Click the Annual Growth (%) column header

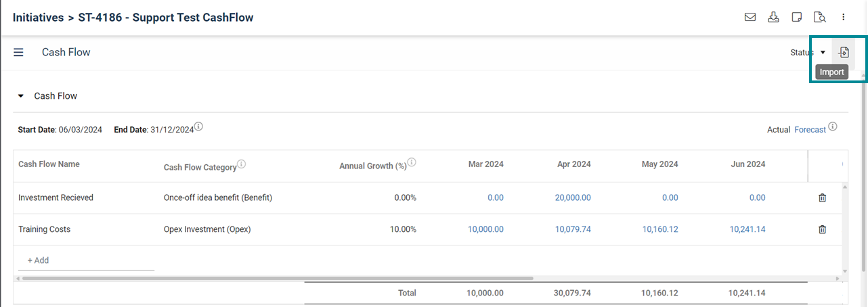373,166
